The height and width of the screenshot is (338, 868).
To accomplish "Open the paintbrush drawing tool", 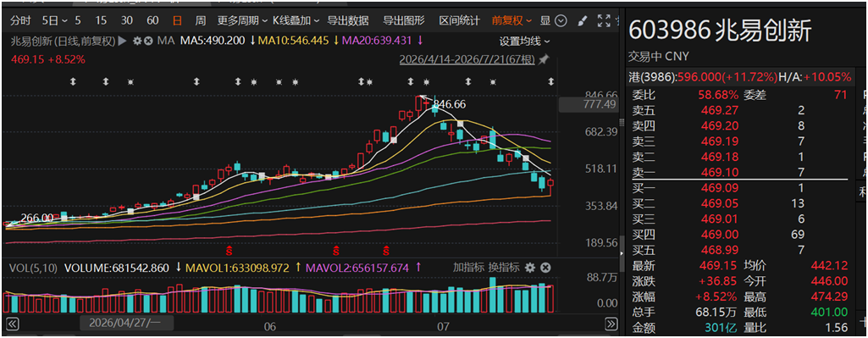I will pos(582,21).
